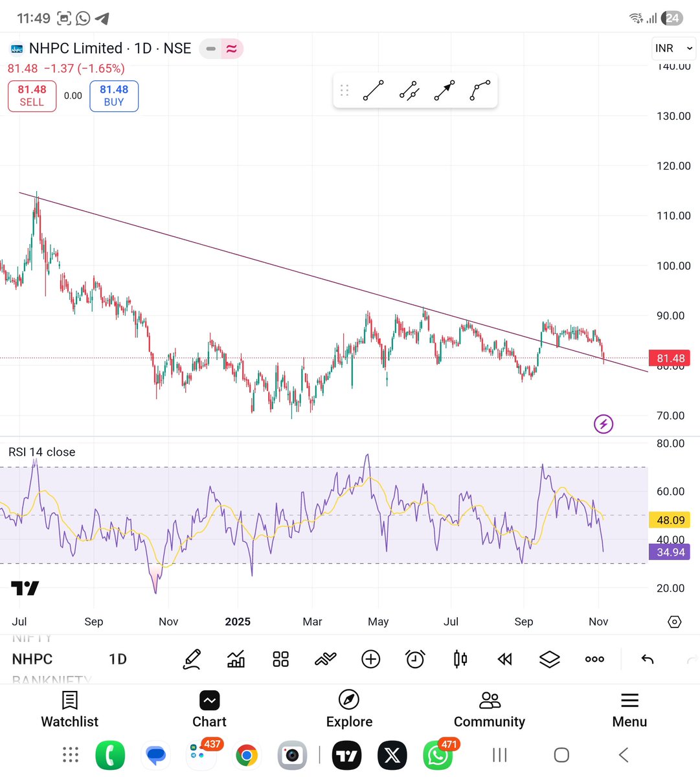Open object tree layers icon
Image resolution: width=700 pixels, height=777 pixels.
pos(549,659)
